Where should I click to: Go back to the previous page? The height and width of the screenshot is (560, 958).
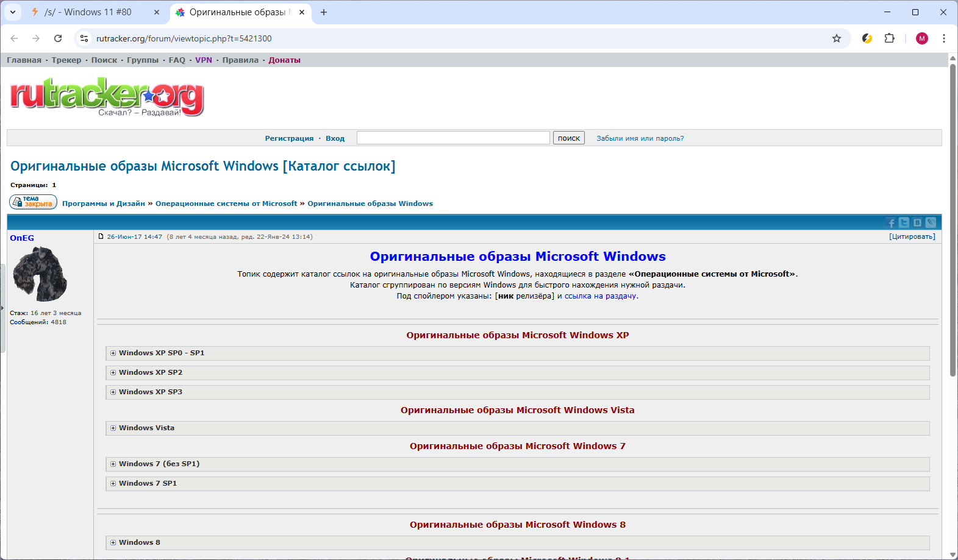[x=14, y=38]
